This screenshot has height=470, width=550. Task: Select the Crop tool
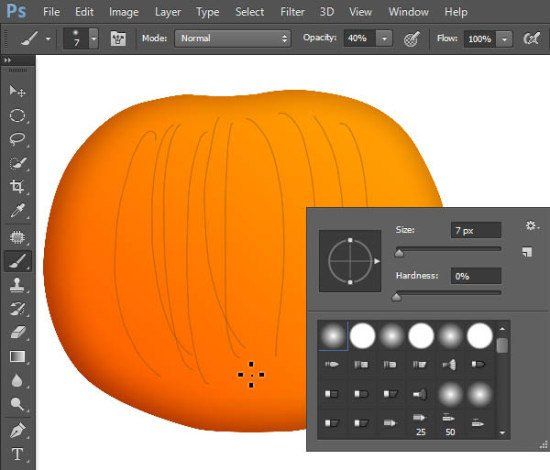point(17,187)
